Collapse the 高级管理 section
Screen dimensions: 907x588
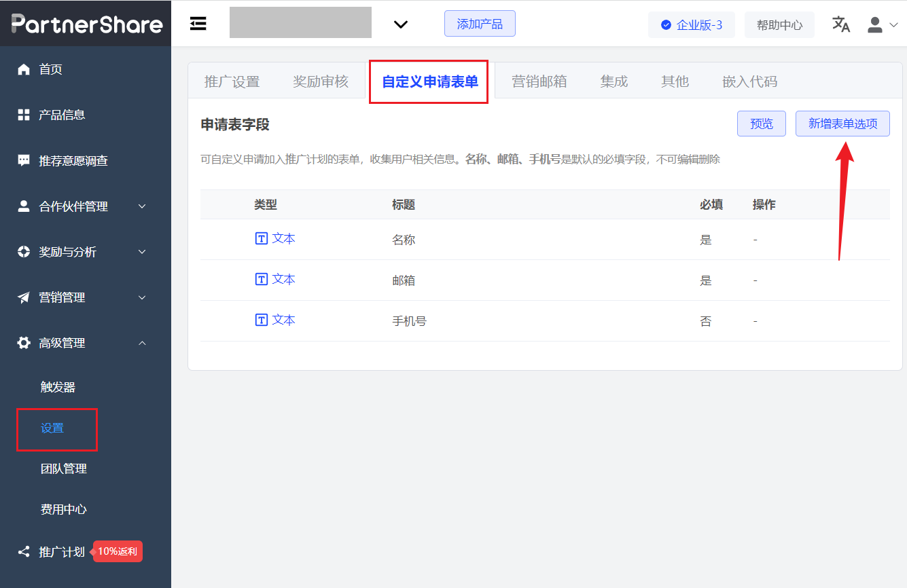(141, 343)
